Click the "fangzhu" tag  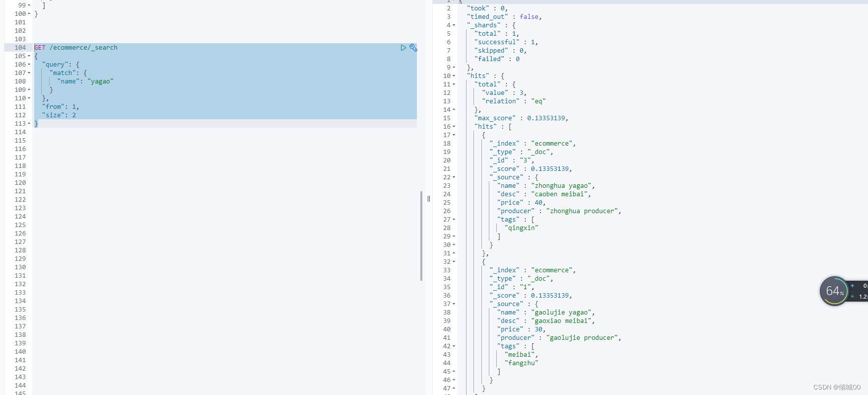pyautogui.click(x=522, y=363)
